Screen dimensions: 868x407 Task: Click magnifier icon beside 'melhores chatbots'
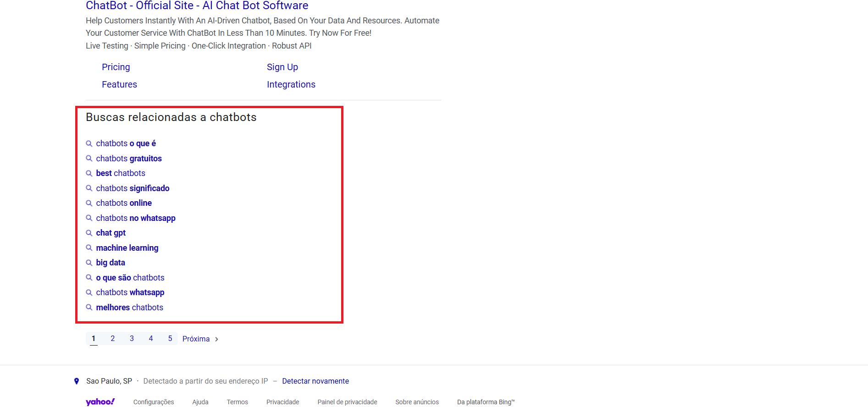coord(89,308)
